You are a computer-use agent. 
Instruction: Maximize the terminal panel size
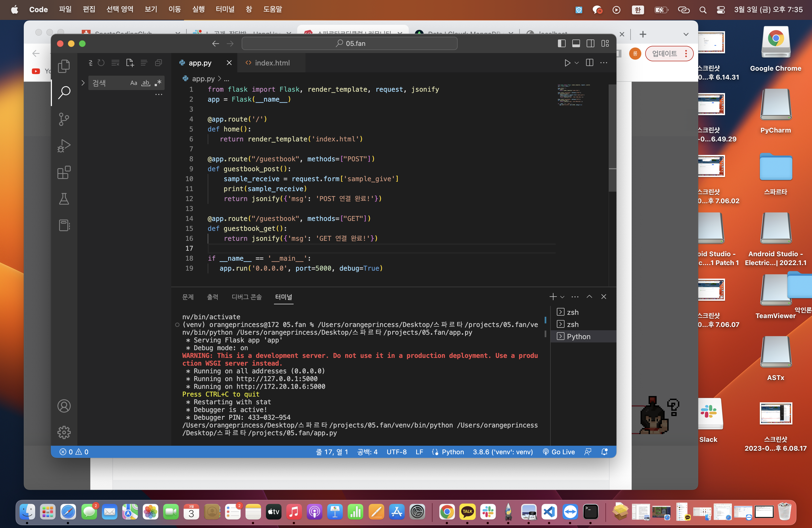[x=589, y=297]
